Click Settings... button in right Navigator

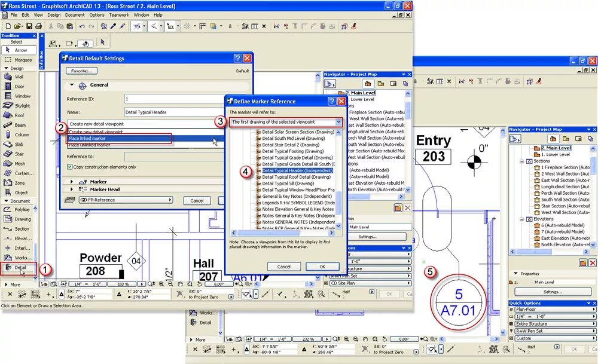(553, 292)
